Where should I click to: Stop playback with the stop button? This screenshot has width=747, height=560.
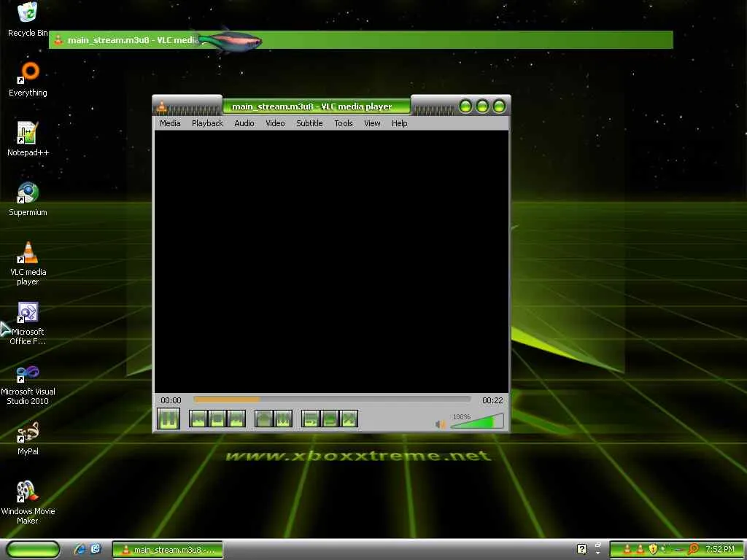(217, 419)
